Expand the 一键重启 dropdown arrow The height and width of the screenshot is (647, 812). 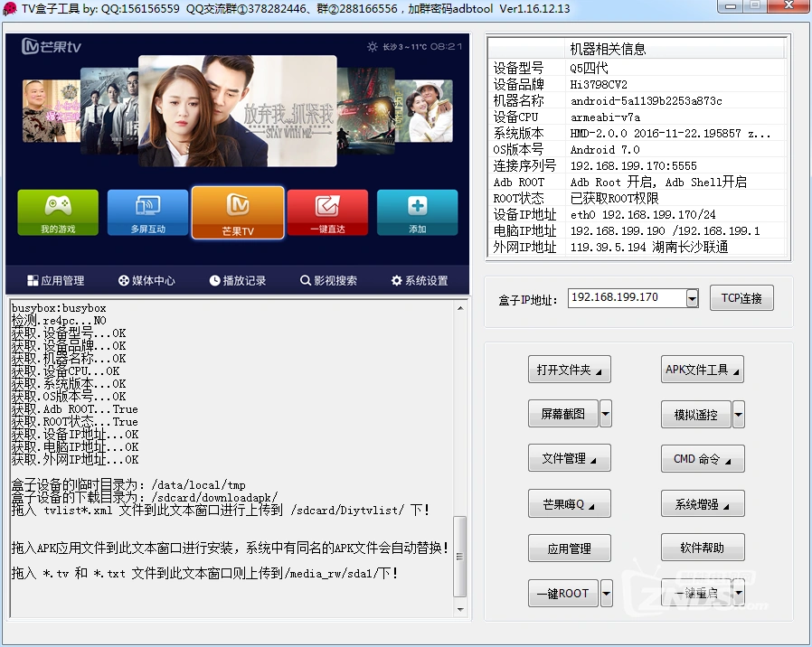pos(739,593)
